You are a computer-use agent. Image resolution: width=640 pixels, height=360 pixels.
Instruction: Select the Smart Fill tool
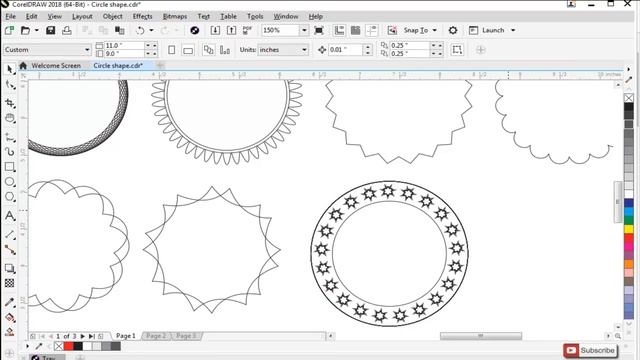10,332
